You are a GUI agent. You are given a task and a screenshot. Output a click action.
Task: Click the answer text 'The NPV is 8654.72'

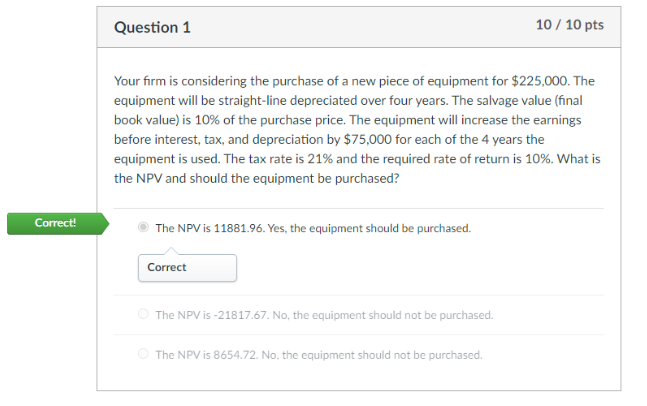click(205, 355)
